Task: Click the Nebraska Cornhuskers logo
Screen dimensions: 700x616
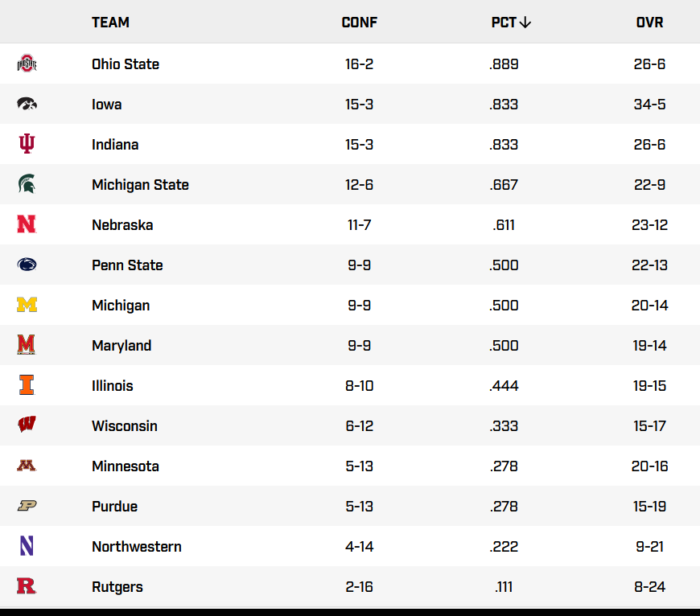Action: 27,225
